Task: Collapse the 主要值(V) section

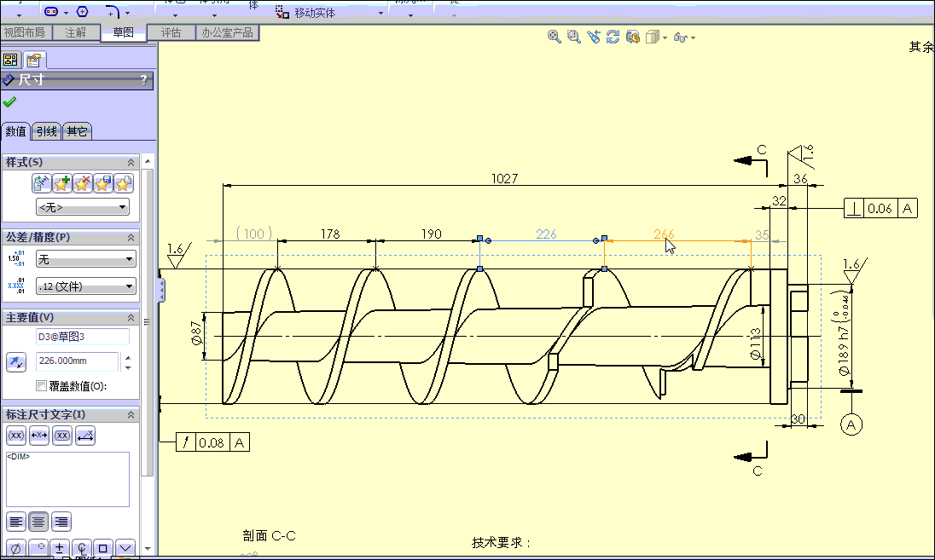Action: tap(131, 318)
